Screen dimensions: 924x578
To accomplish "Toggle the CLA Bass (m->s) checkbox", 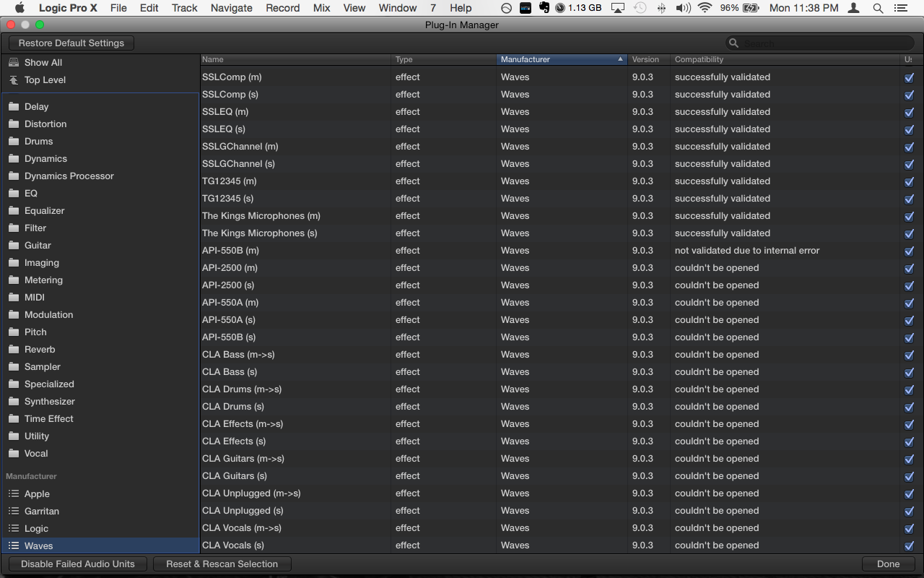I will [909, 355].
